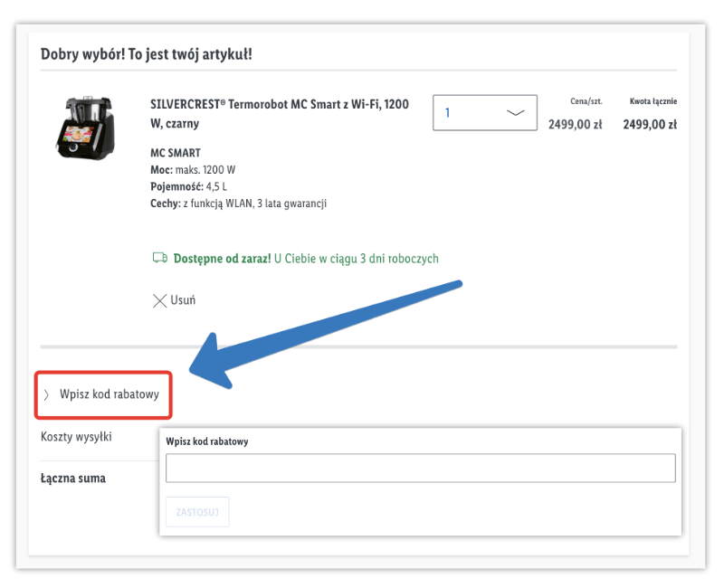This screenshot has height=588, width=724.
Task: Click the Wpisz kod rabatowy link label
Action: point(110,394)
